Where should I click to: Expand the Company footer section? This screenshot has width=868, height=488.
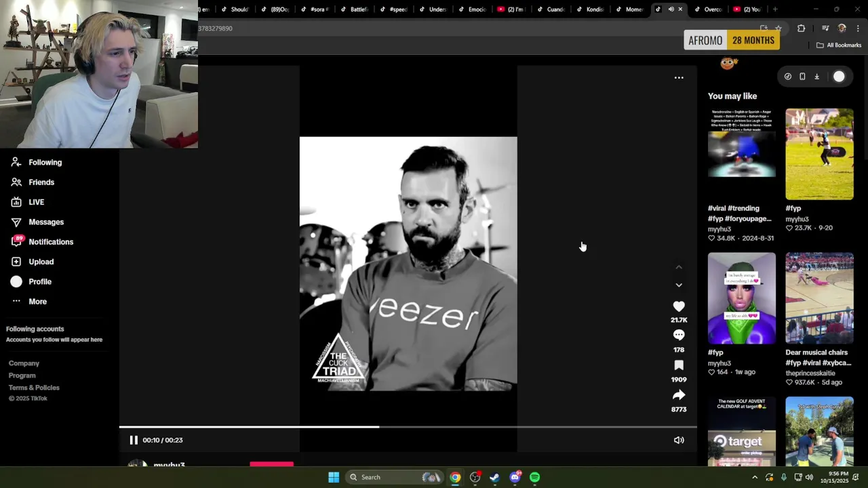coord(24,363)
